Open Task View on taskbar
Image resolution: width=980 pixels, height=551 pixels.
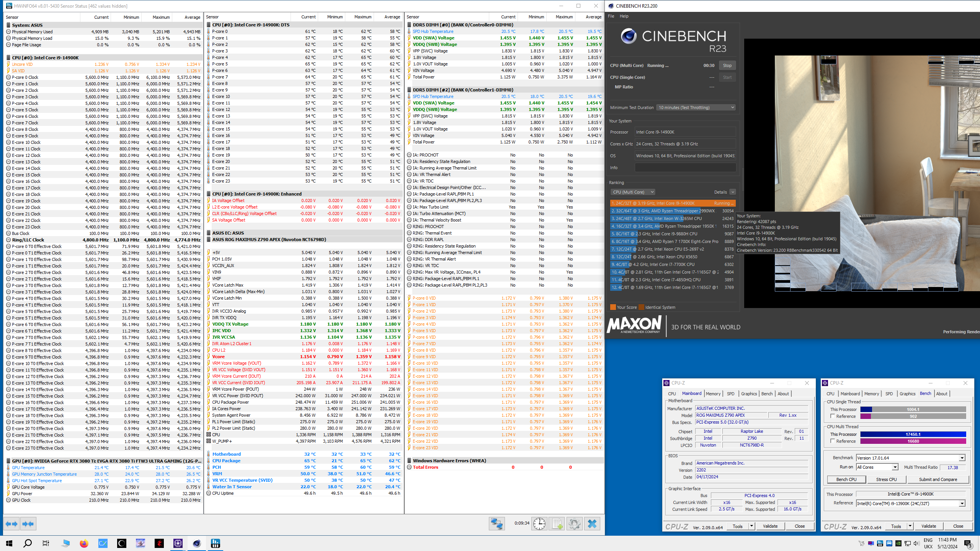pos(46,543)
